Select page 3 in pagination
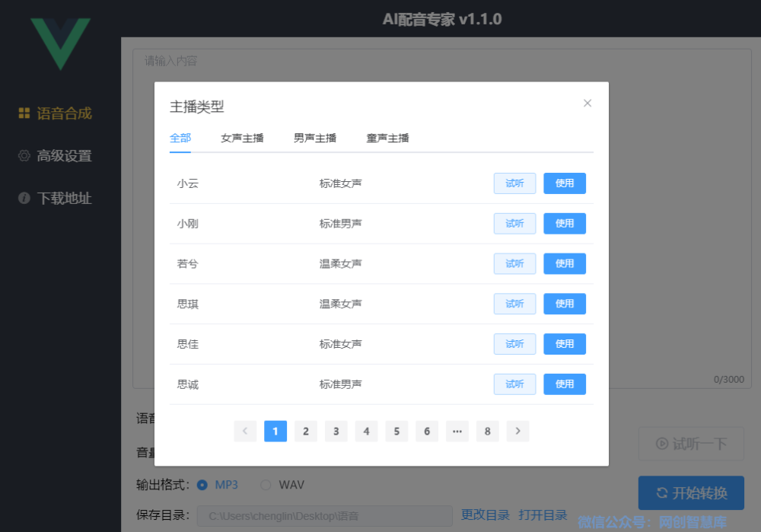This screenshot has width=761, height=532. 336,431
